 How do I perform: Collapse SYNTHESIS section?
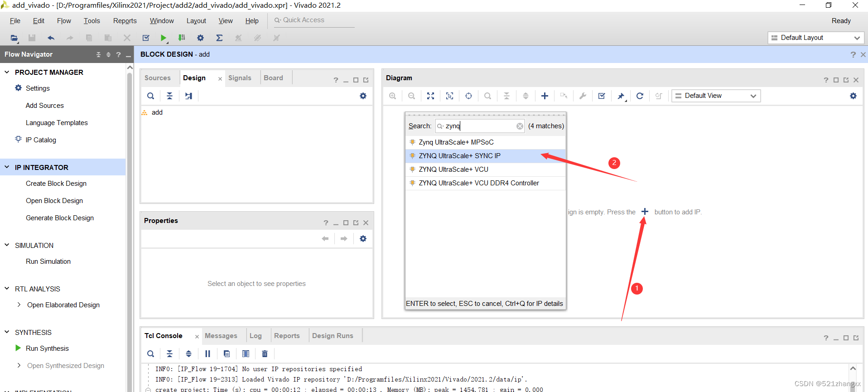point(7,332)
